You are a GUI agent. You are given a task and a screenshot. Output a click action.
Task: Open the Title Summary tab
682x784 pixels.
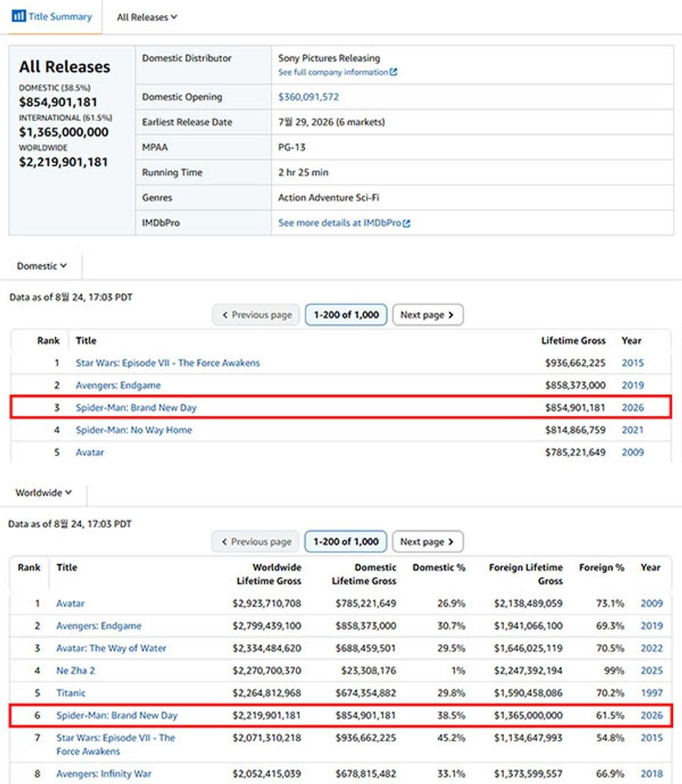(x=52, y=16)
